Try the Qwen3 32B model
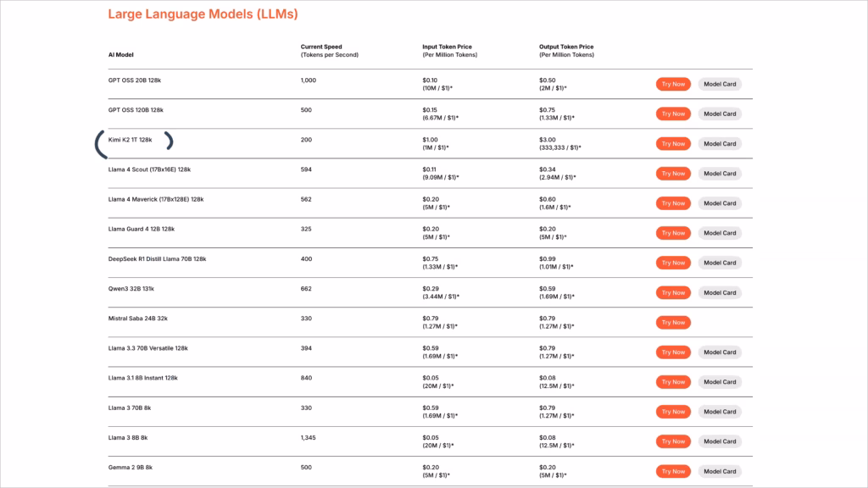 coord(673,292)
